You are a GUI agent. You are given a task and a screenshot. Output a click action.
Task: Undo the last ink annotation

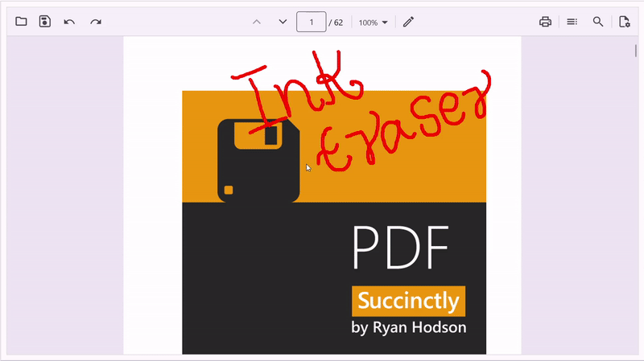click(x=69, y=22)
